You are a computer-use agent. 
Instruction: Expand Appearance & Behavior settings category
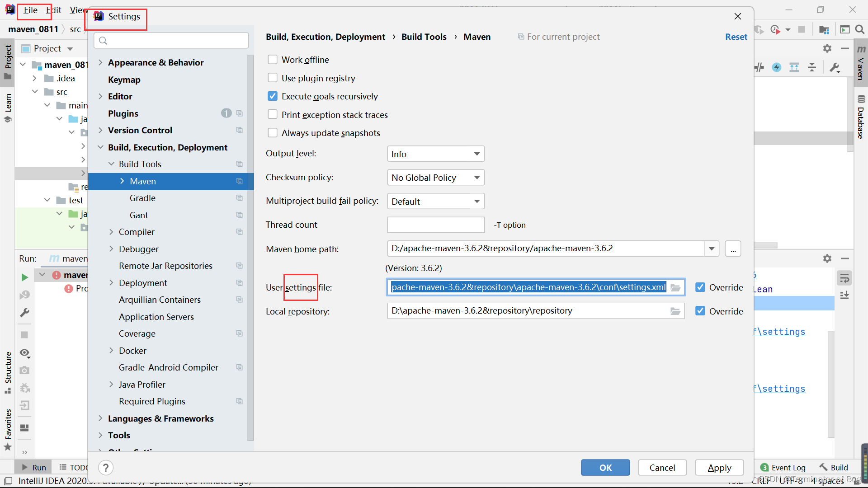[x=100, y=62]
